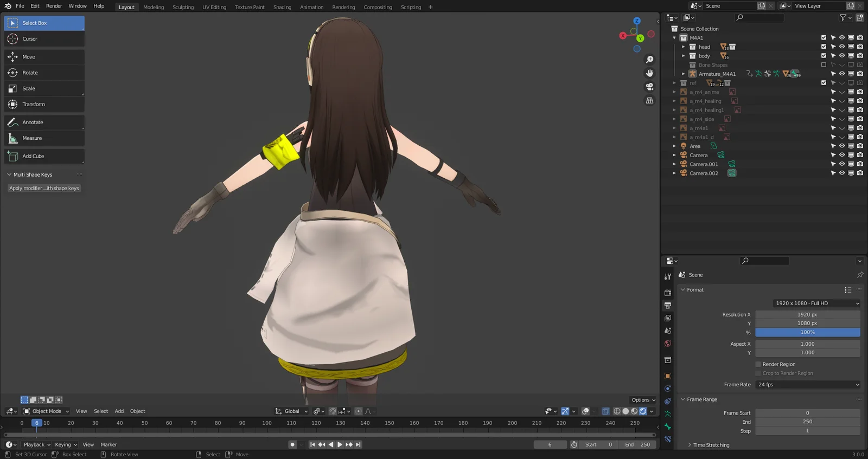This screenshot has width=868, height=459.
Task: Uncheck the head collection checkbox
Action: pos(824,47)
